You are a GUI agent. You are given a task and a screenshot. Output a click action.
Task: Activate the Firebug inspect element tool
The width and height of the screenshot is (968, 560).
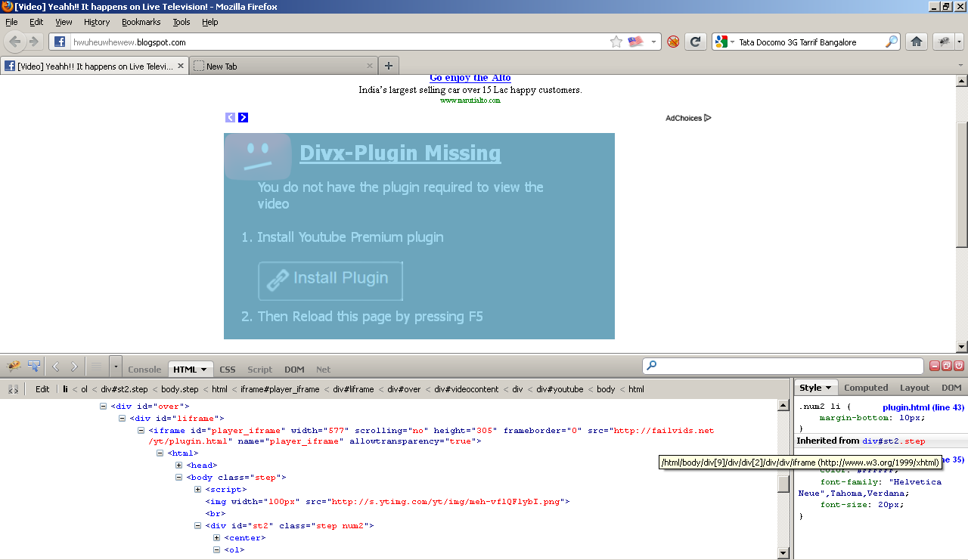(x=34, y=367)
